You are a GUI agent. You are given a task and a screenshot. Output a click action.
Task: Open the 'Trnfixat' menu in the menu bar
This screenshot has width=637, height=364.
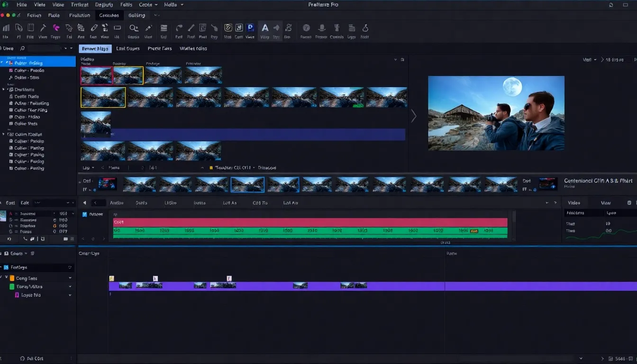80,5
